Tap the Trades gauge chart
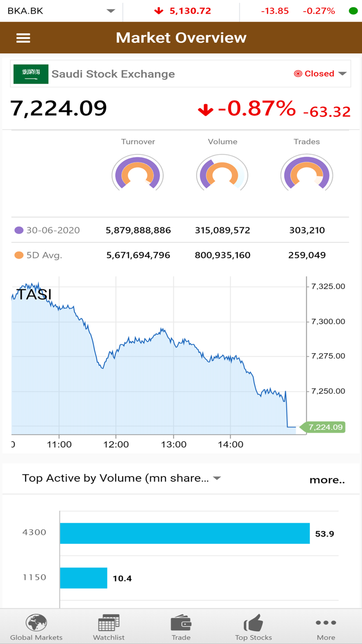 307,174
